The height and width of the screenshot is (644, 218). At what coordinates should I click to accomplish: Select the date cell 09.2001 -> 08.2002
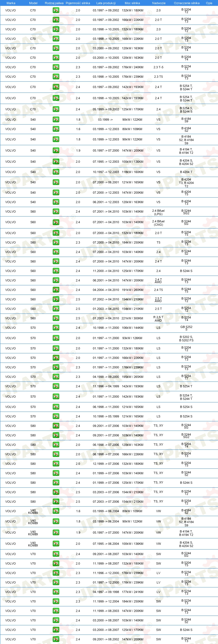click(x=106, y=639)
